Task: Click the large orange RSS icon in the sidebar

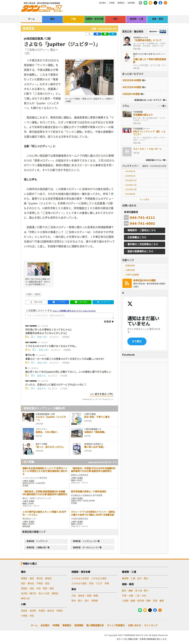Action: click(127, 283)
